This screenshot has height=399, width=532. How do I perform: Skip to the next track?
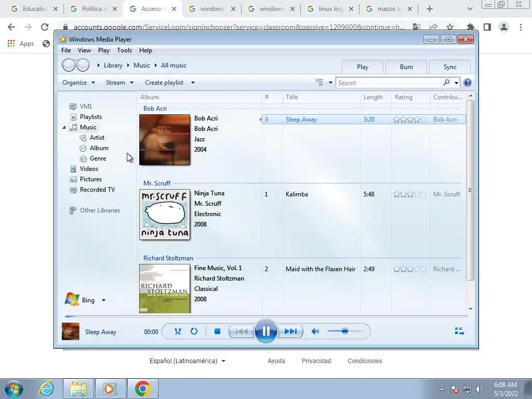tap(290, 331)
